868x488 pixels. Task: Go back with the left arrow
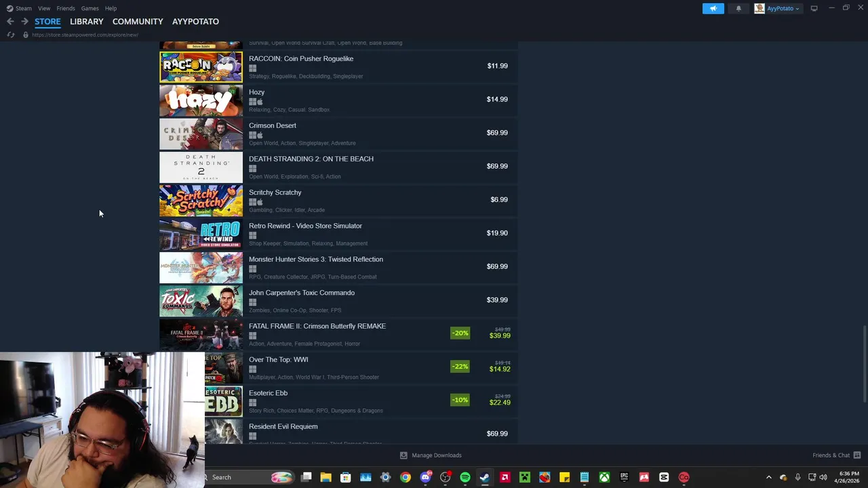tap(10, 22)
